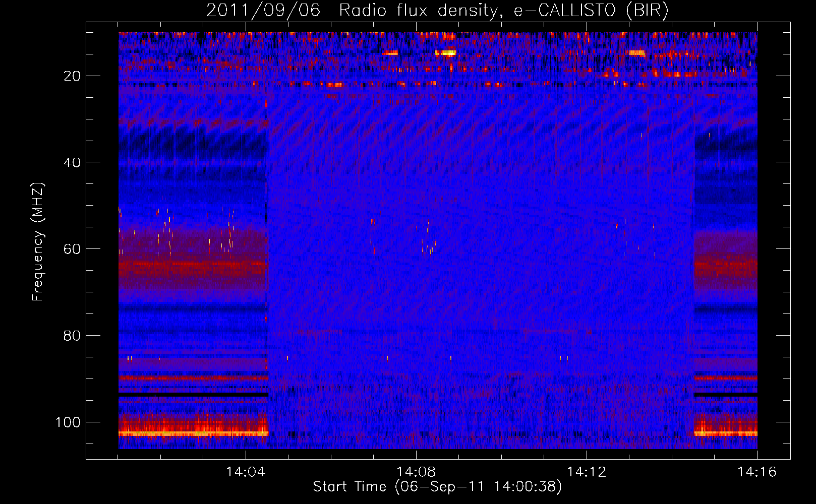Click the 20 frequency tick label

coord(72,76)
